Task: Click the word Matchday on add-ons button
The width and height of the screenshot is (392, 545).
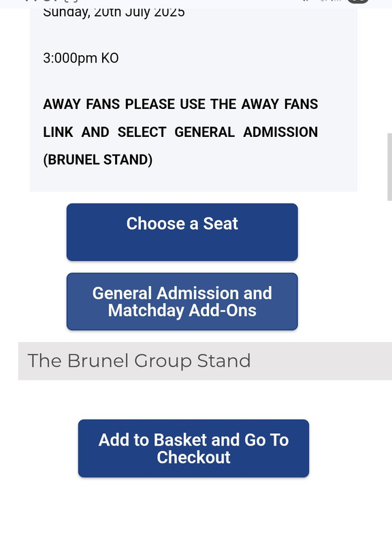Action: pos(146,311)
